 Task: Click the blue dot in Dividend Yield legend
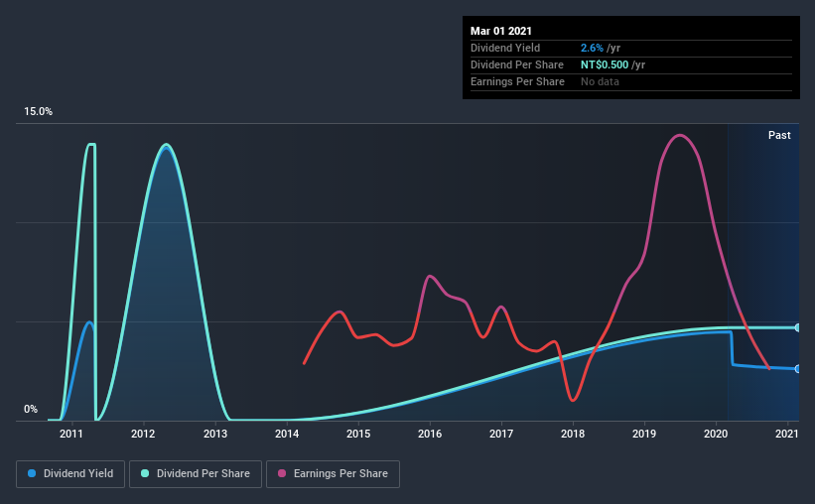[x=32, y=473]
